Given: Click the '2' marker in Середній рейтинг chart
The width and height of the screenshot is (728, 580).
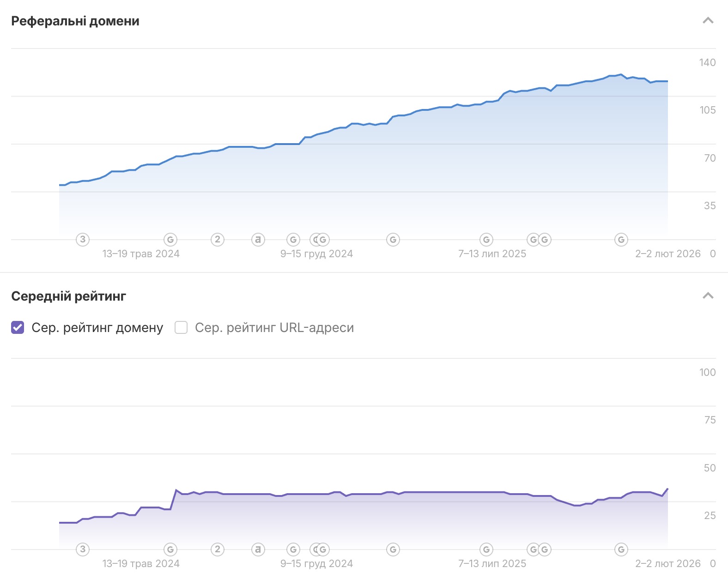Looking at the screenshot, I should (218, 549).
